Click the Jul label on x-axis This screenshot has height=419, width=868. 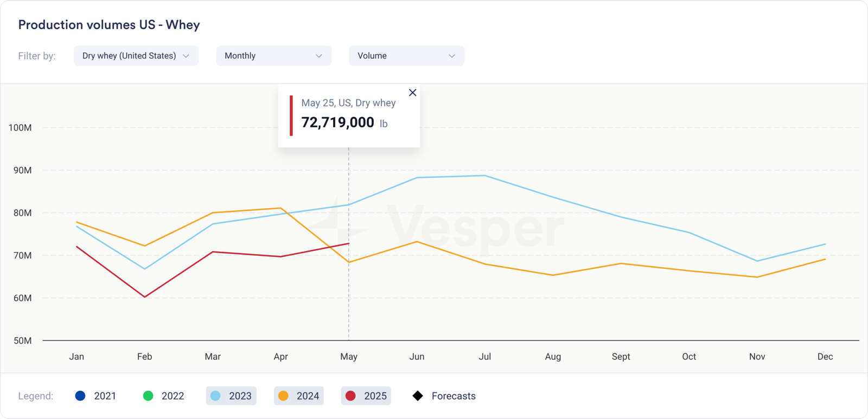point(485,357)
